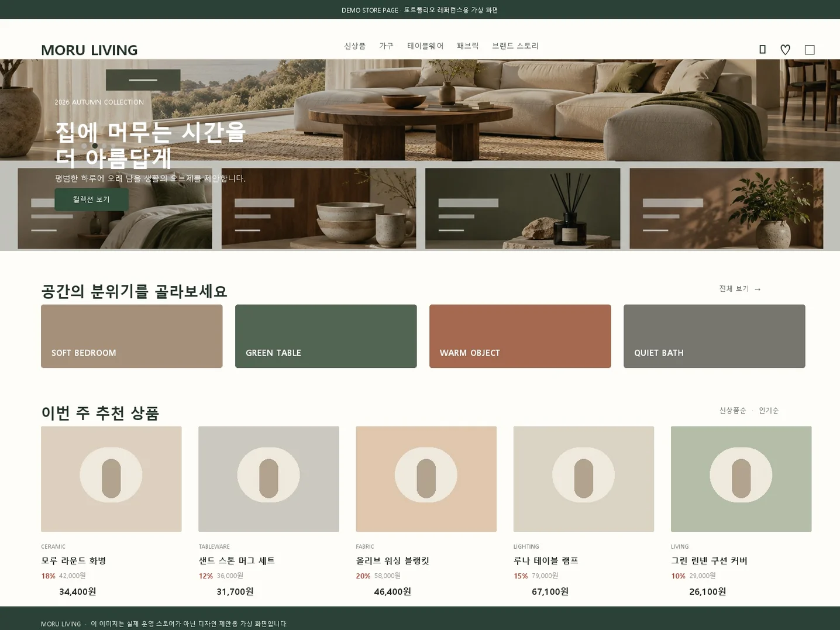Click the 그린 린넨 쿠션 커버 product title
The width and height of the screenshot is (840, 630).
click(709, 561)
